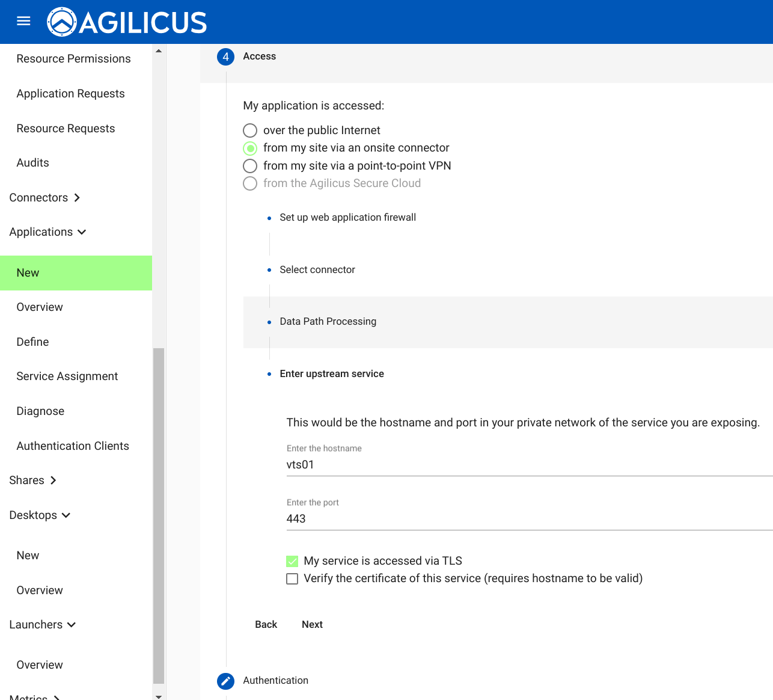Click the sidebar vertical scrollbar thumb
Screen dimensions: 773x700
159,515
